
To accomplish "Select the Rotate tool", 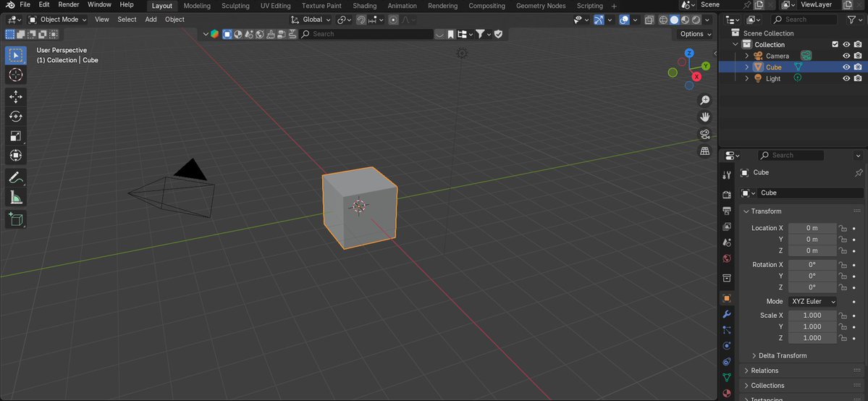I will pos(15,117).
